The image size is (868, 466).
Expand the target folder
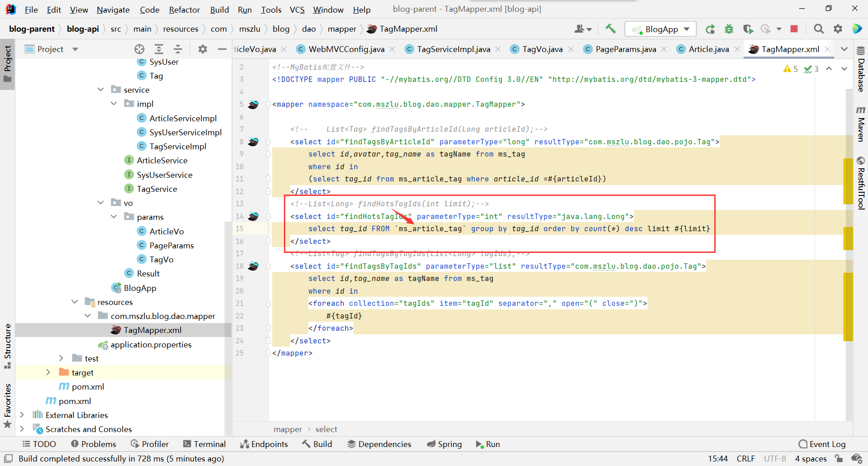[48, 372]
